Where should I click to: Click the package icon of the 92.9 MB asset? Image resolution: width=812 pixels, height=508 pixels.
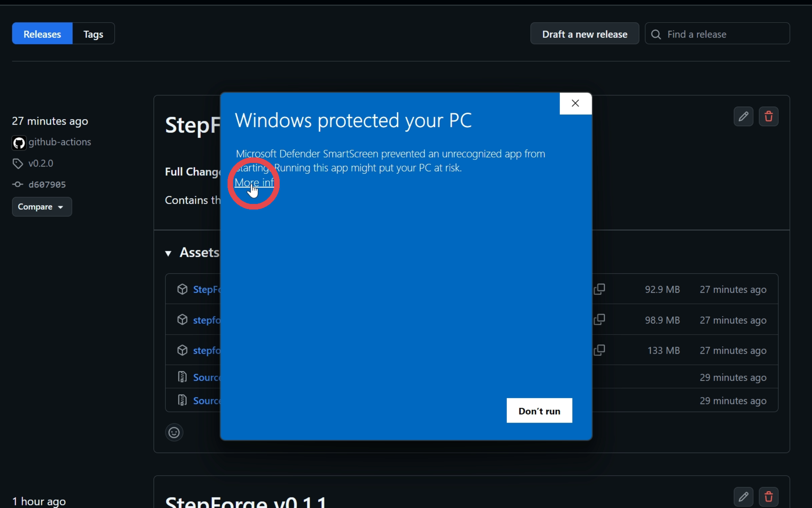coord(182,289)
